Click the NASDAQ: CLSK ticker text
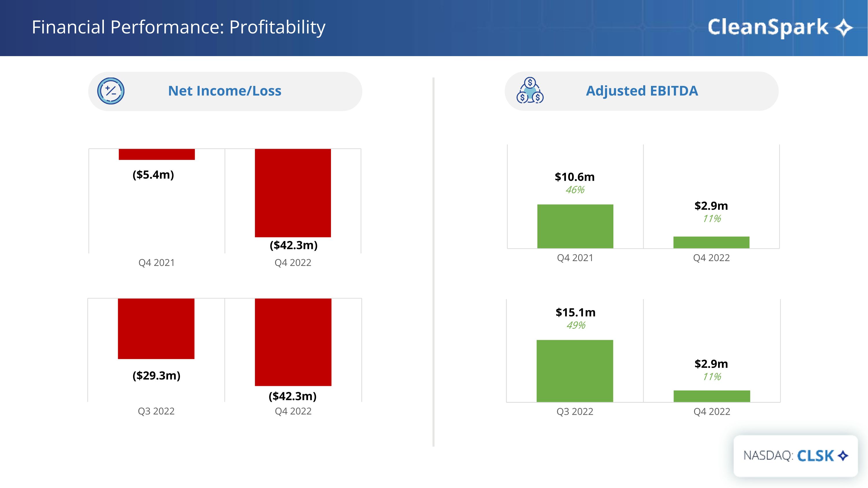Image resolution: width=868 pixels, height=488 pixels. 788,456
